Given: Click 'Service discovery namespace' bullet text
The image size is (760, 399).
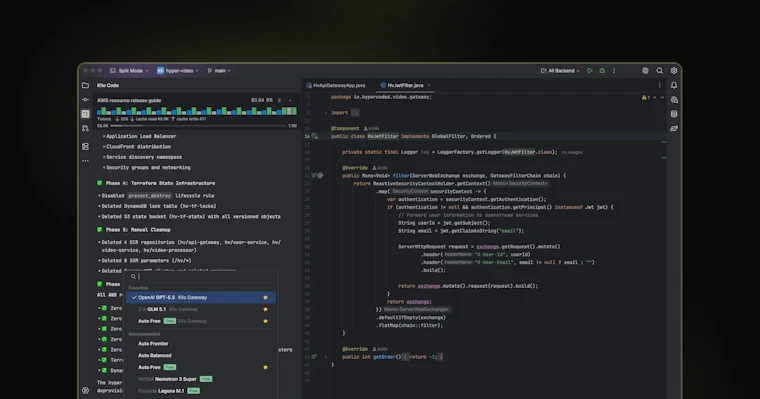Looking at the screenshot, I should tap(144, 157).
